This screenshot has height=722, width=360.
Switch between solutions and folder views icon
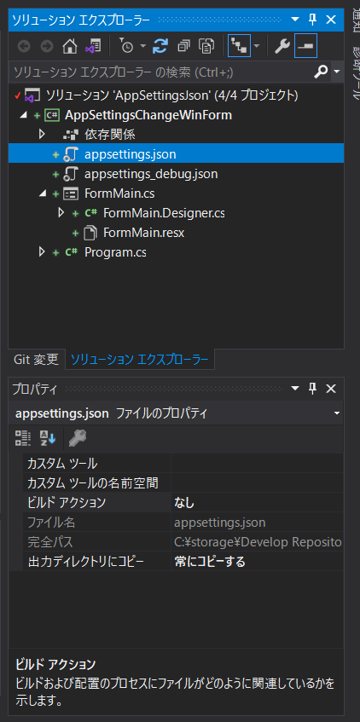pyautogui.click(x=93, y=46)
